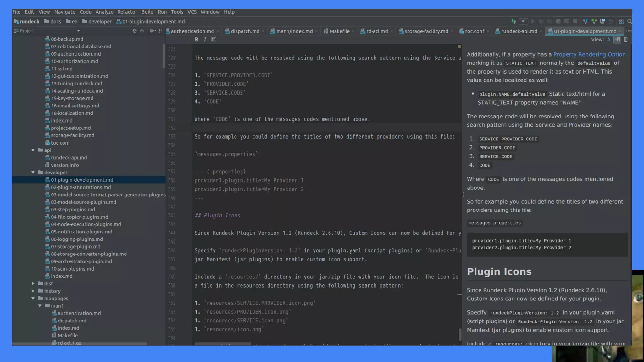The width and height of the screenshot is (644, 362).
Task: Switch to the storage-facility.md tab
Action: 426,31
